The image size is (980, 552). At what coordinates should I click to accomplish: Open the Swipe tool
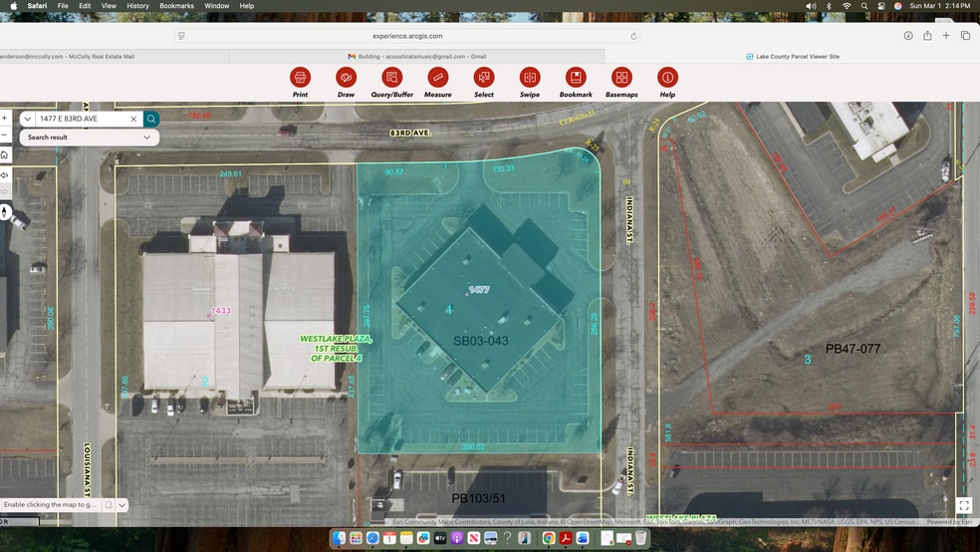click(x=530, y=78)
